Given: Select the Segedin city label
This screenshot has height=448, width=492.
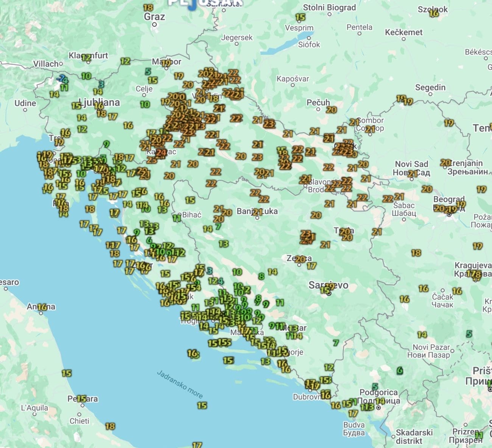Looking at the screenshot, I should [430, 87].
